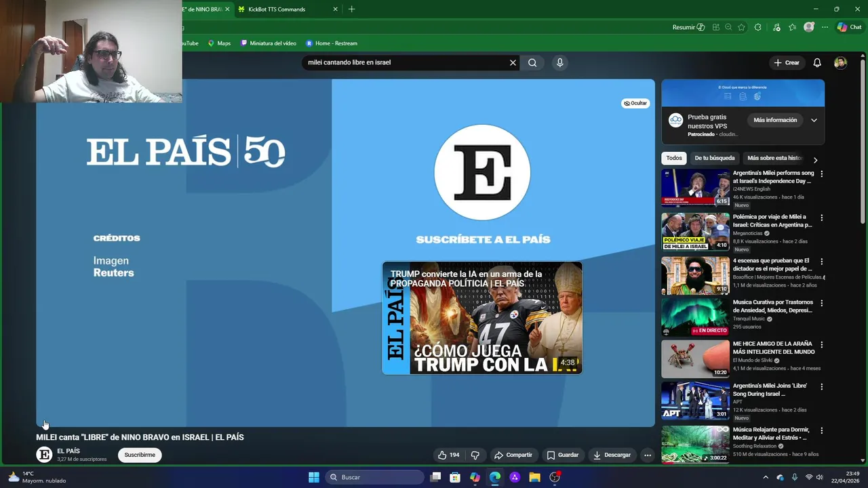Select the De tu búsqueda chip
This screenshot has width=868, height=488.
pyautogui.click(x=715, y=158)
